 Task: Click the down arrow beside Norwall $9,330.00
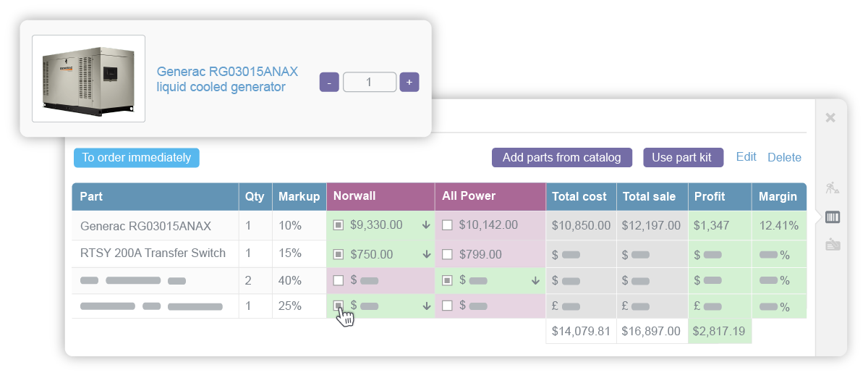(427, 226)
